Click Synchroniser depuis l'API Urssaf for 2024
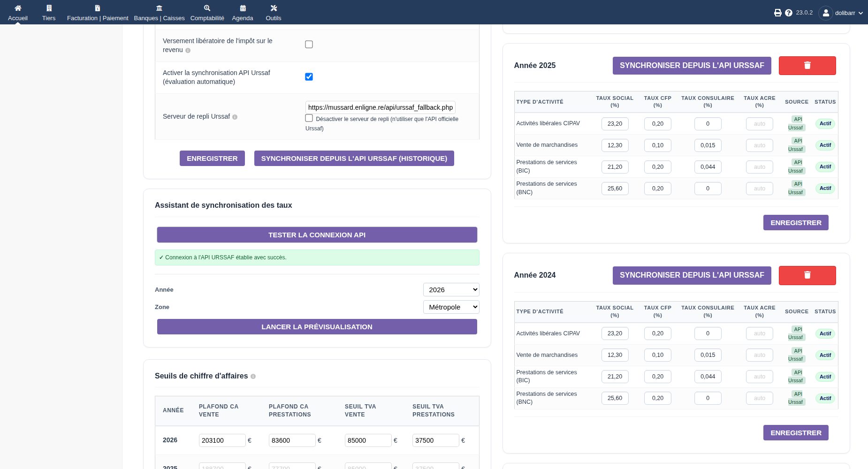The image size is (868, 469). tap(692, 275)
